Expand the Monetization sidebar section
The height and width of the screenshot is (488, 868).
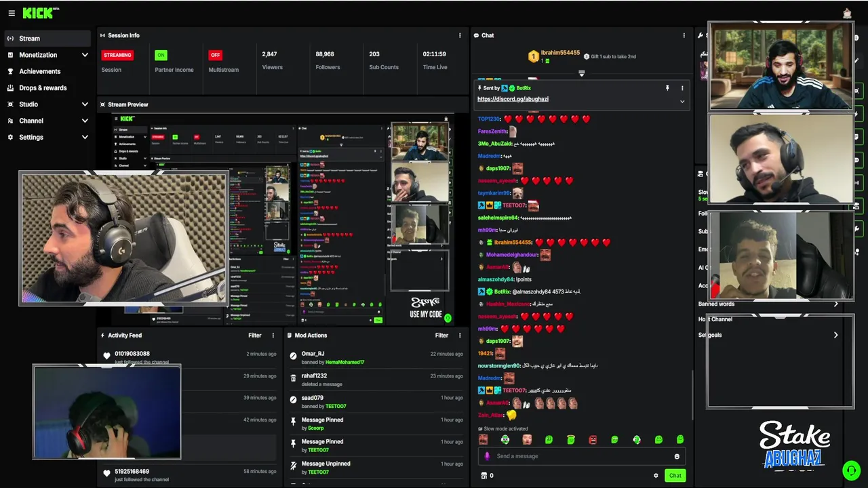85,55
